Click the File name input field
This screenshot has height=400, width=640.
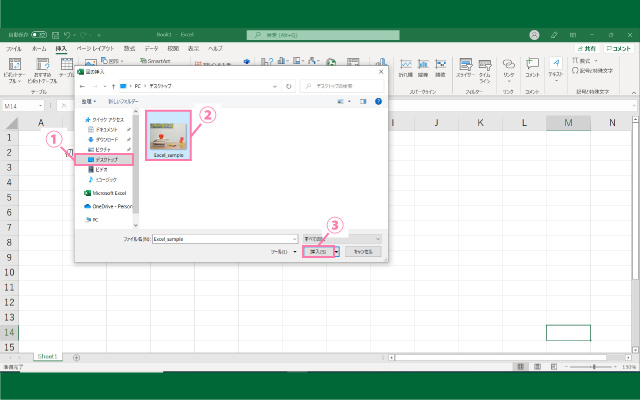click(x=222, y=239)
